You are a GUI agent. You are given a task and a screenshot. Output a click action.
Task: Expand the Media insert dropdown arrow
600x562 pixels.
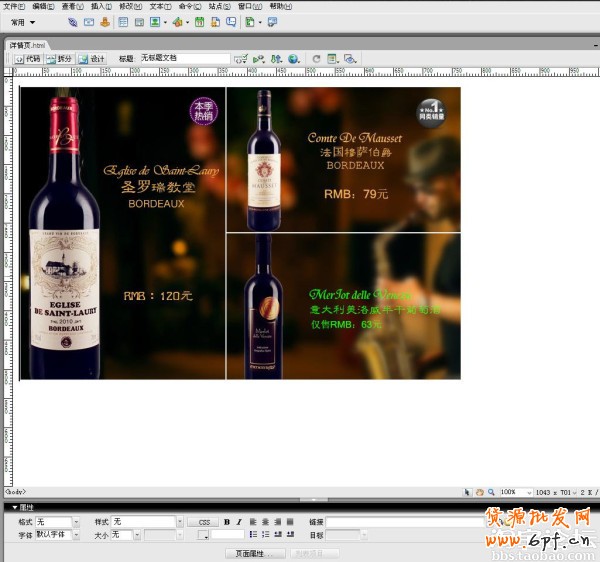(x=188, y=23)
